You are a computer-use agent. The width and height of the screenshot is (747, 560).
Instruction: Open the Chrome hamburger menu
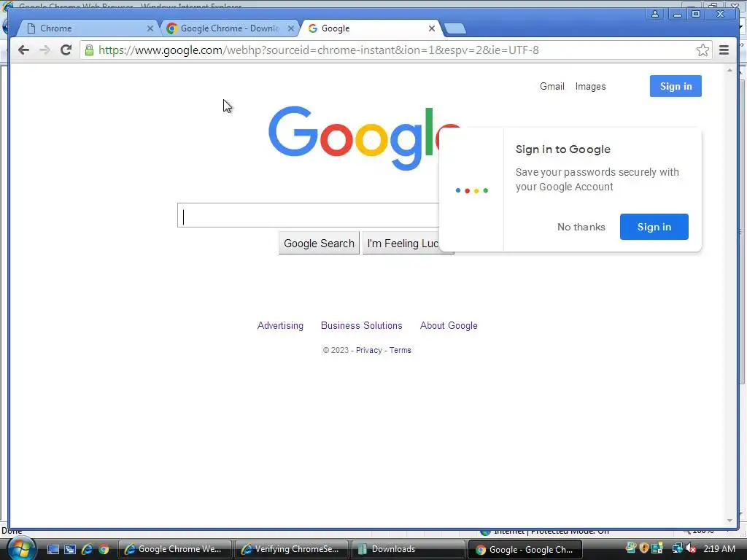tap(724, 50)
